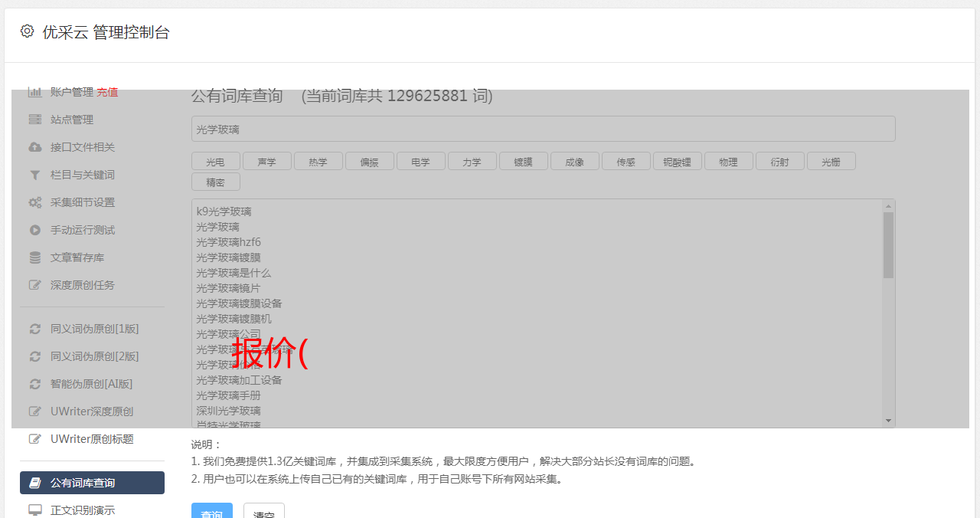This screenshot has height=518, width=980.
Task: Click the edit icon for UWriter原创标题
Action: pos(34,439)
